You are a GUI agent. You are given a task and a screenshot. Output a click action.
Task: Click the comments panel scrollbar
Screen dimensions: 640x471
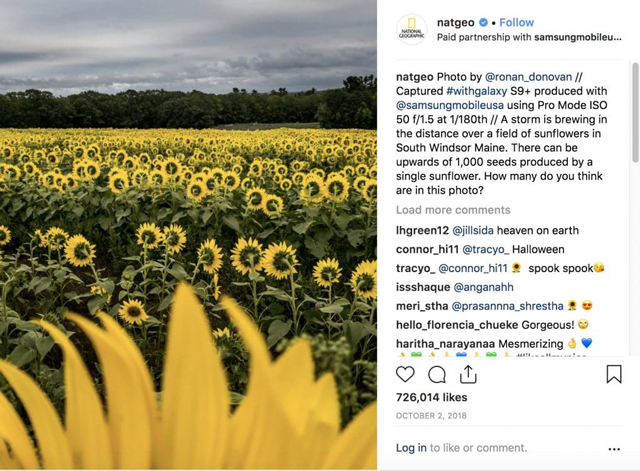636,112
